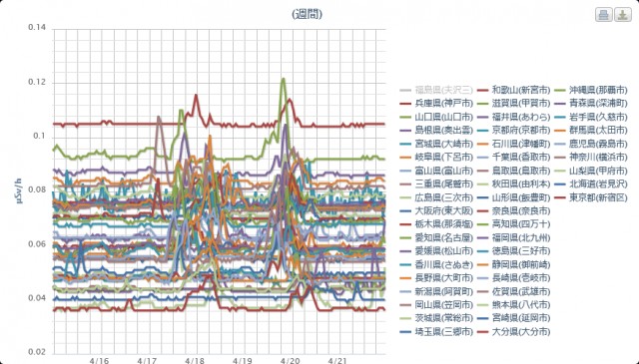Click 和歌山(新宮市) red legend swatch
Screen dimensions: 639x364
tap(482, 90)
